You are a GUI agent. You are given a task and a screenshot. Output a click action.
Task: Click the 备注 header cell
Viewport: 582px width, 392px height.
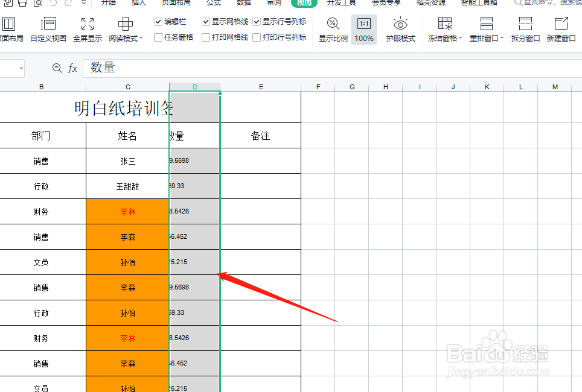(x=261, y=136)
